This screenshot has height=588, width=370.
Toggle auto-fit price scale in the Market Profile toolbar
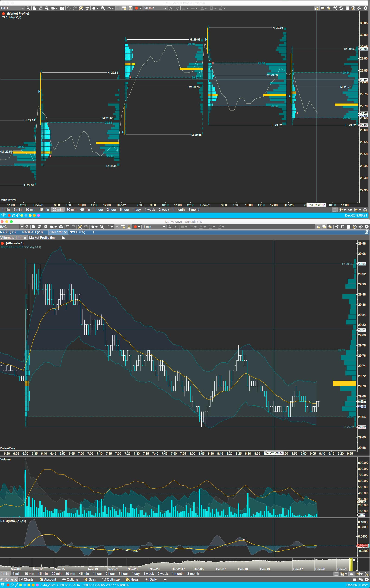point(130,8)
